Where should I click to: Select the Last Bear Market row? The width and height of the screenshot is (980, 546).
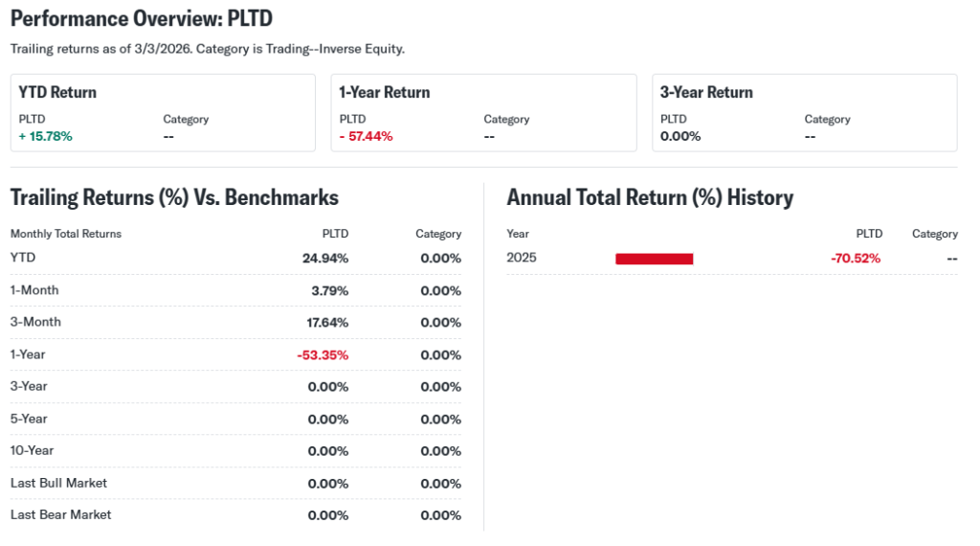[234, 514]
